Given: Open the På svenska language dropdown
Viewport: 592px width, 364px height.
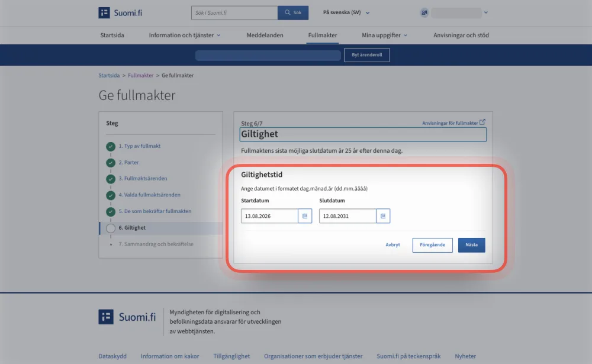Looking at the screenshot, I should point(346,12).
